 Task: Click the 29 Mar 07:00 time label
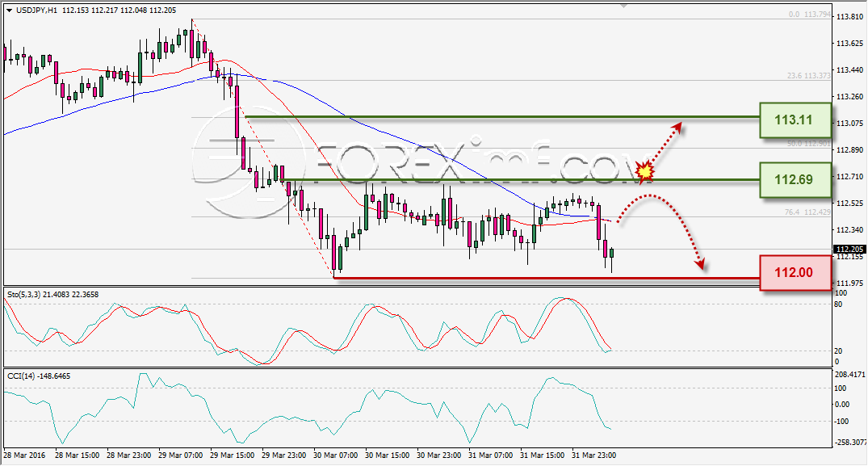[x=181, y=456]
